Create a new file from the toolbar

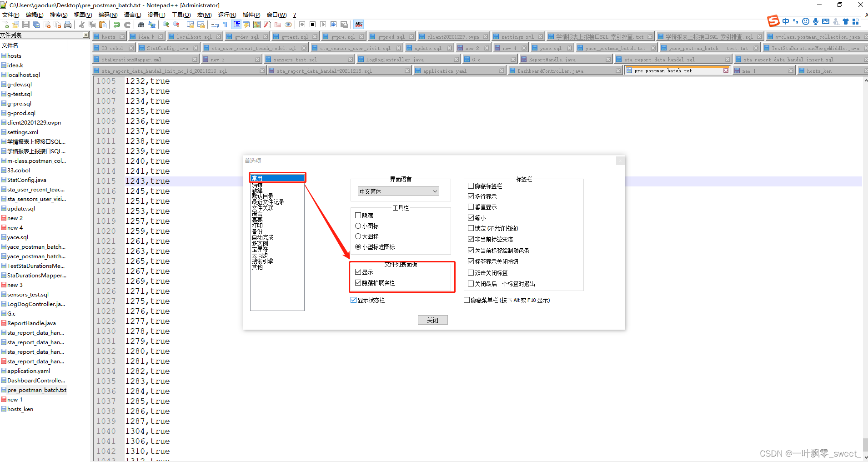5,25
